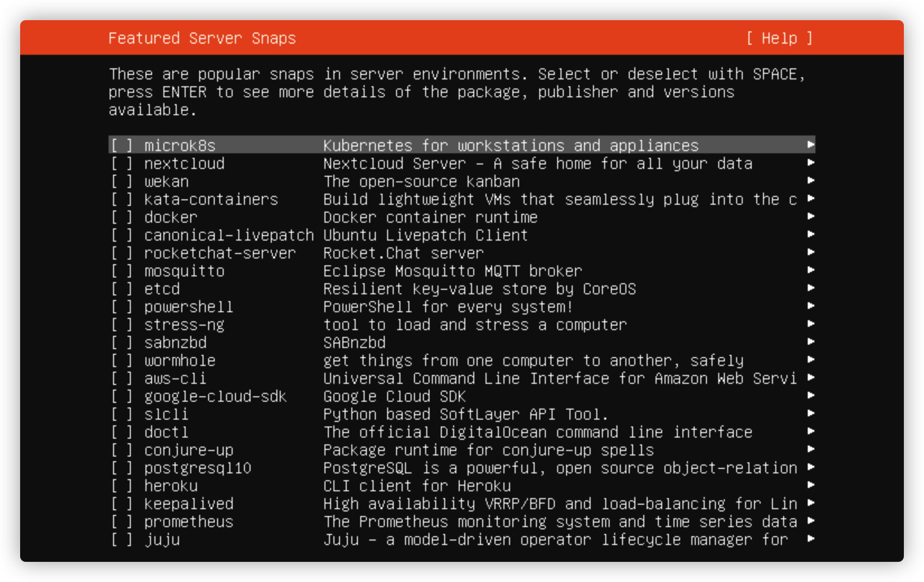Viewport: 924px width, 582px height.
Task: Enable the canonical-livepatch checkbox
Action: [121, 235]
